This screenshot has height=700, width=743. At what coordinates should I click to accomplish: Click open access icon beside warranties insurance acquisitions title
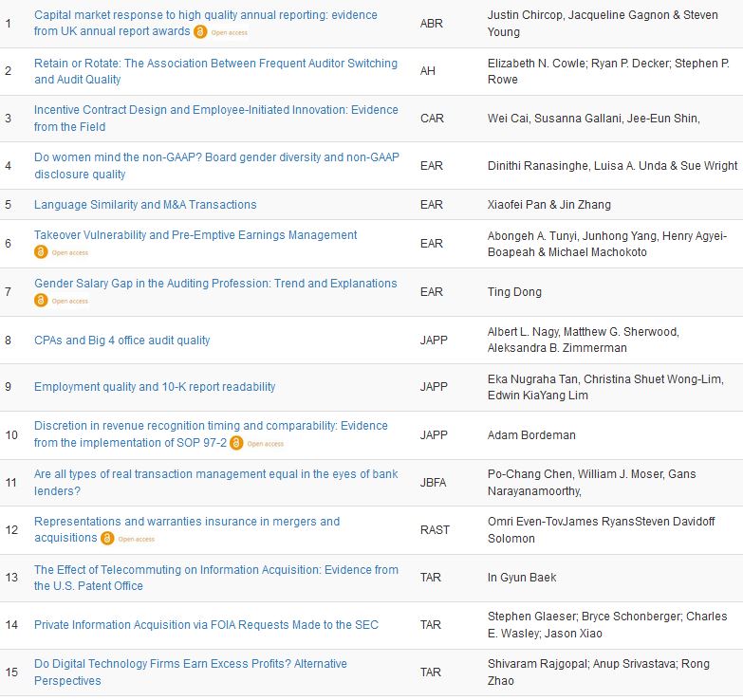point(107,538)
